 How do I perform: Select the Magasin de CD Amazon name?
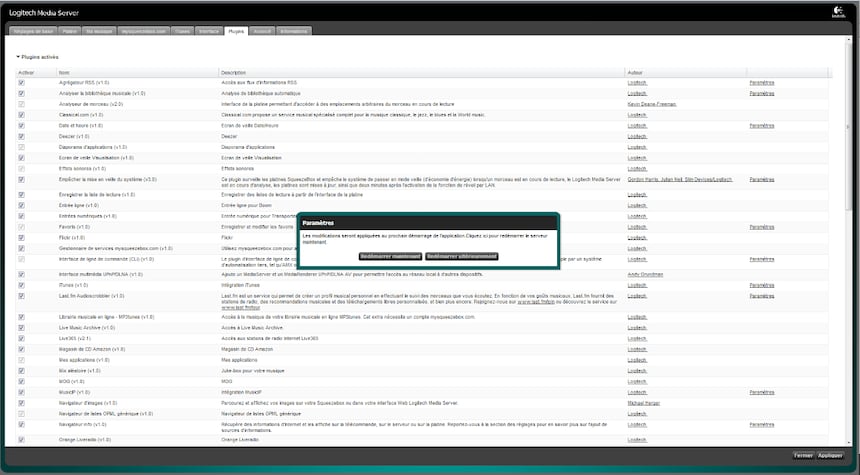(92, 349)
